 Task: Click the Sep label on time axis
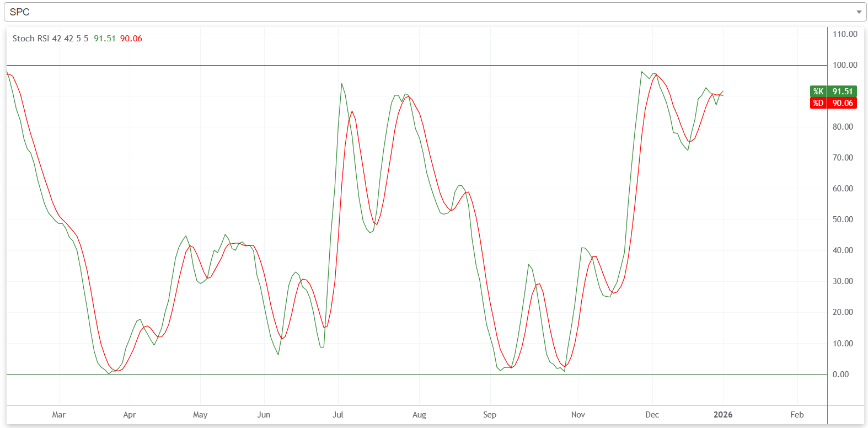490,415
